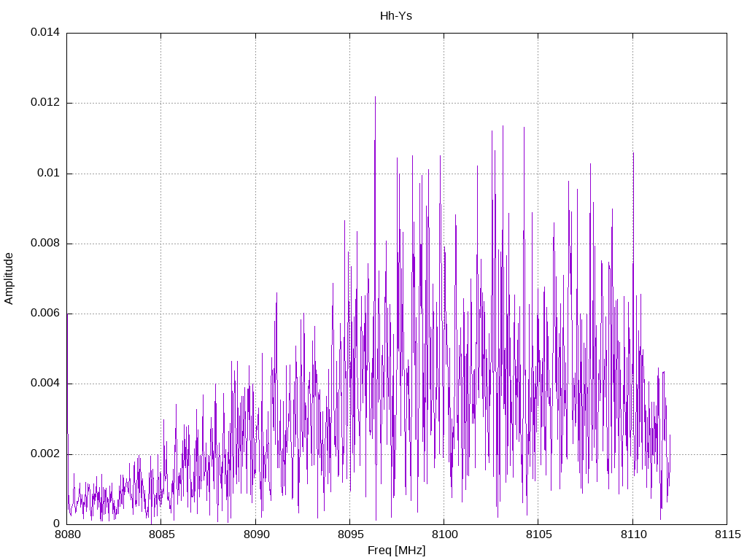The width and height of the screenshot is (747, 560).
Task: Click the x-axis tick label 8095
Action: (350, 534)
